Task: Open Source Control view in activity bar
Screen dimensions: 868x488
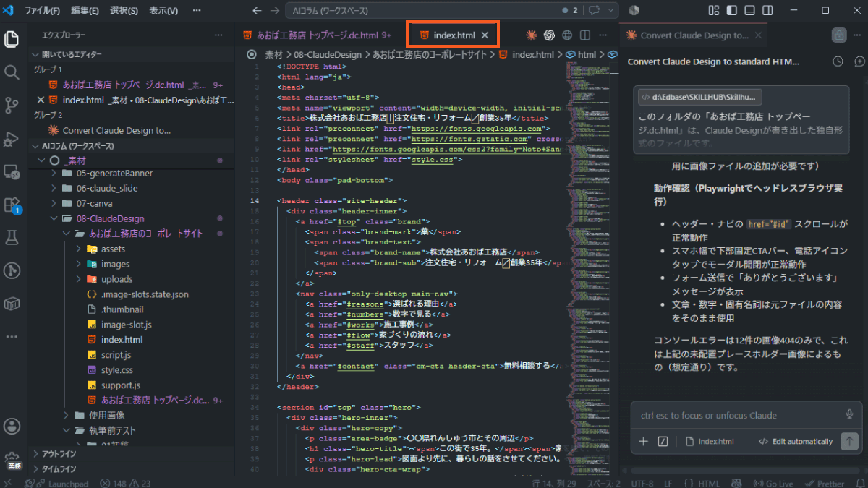Action: [12, 106]
